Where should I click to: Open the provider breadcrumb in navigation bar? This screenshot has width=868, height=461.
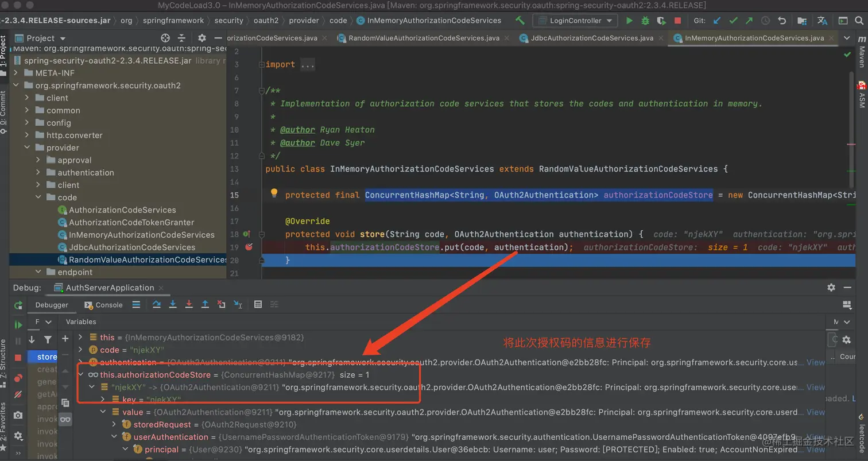point(304,20)
